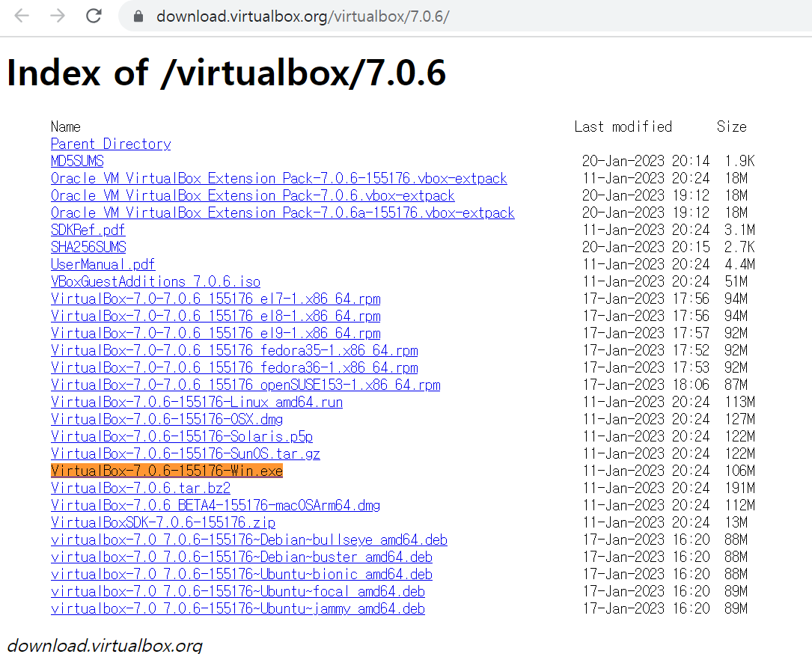Click the '3.1M' size of SDKRef.pdf
The height and width of the screenshot is (654, 812).
click(x=740, y=230)
